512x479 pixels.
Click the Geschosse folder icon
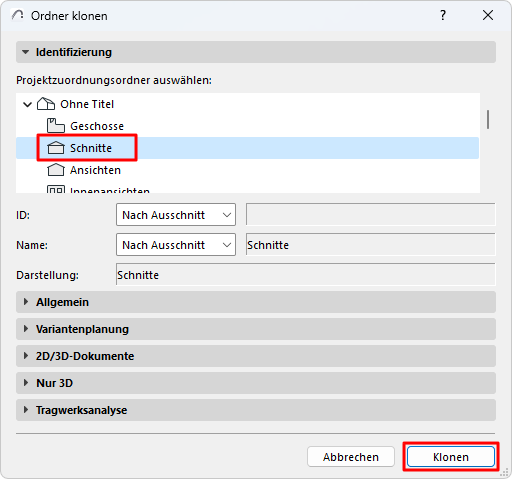(x=56, y=126)
